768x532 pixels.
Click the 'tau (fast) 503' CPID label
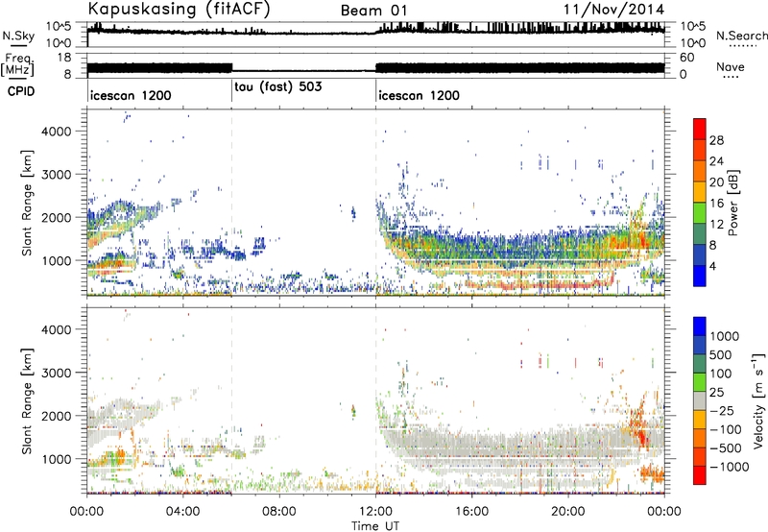tap(278, 86)
